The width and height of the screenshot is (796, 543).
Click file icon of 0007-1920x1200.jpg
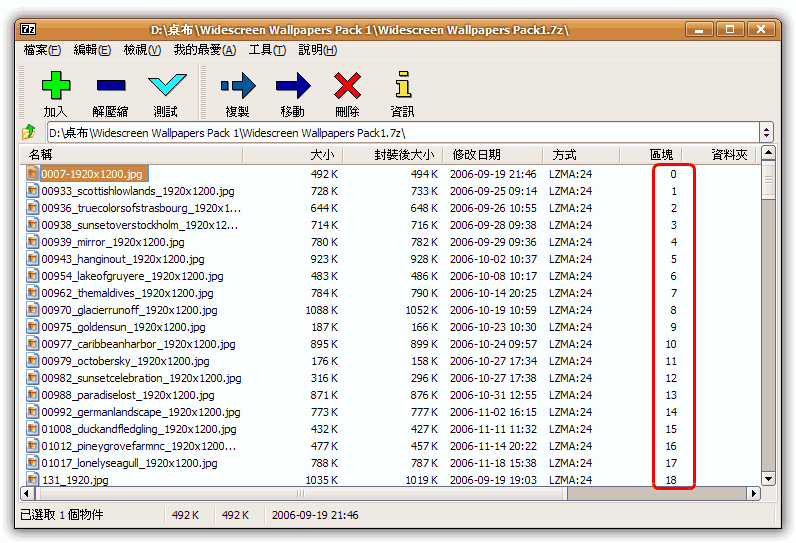(32, 174)
